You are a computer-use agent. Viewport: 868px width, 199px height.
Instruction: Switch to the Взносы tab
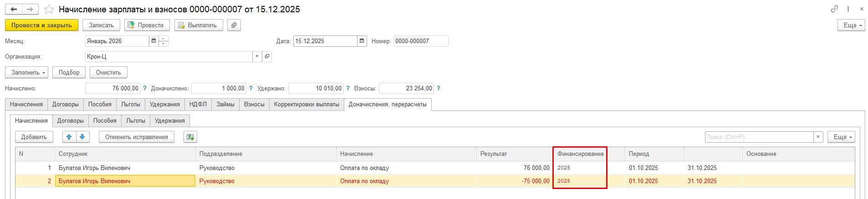pyautogui.click(x=254, y=104)
